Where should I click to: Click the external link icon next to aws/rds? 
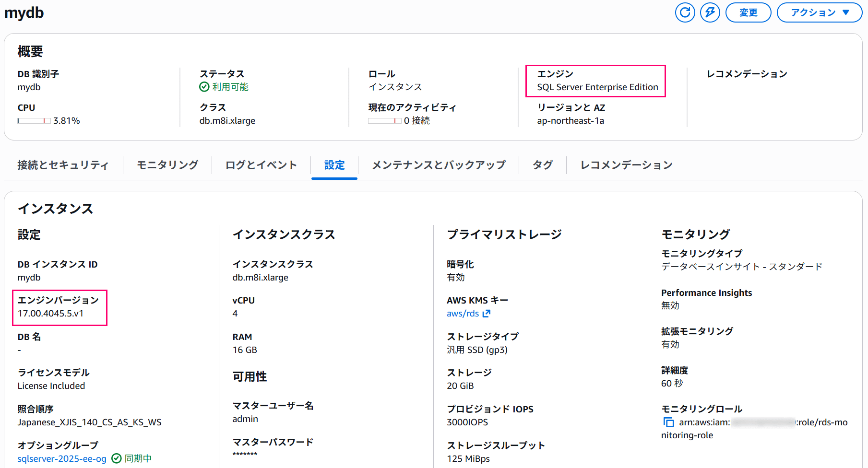tap(487, 314)
